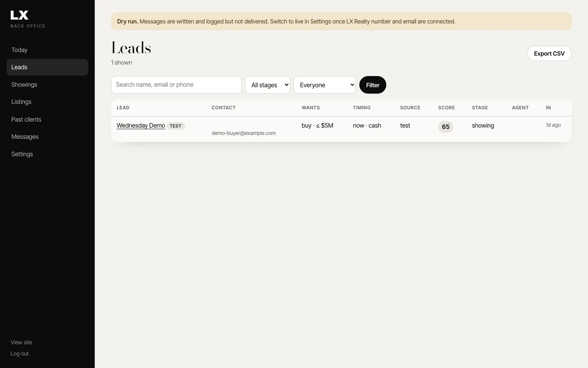Click the '1d ago' cell

[x=553, y=125]
